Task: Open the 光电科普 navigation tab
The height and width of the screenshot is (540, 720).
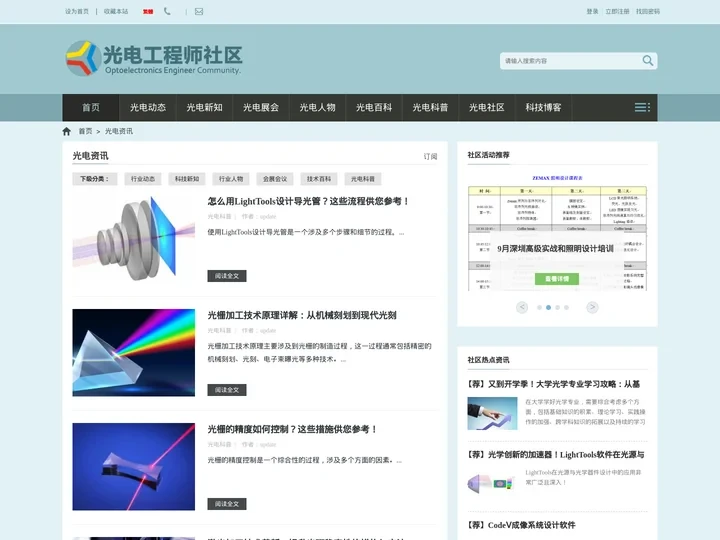Action: point(430,107)
